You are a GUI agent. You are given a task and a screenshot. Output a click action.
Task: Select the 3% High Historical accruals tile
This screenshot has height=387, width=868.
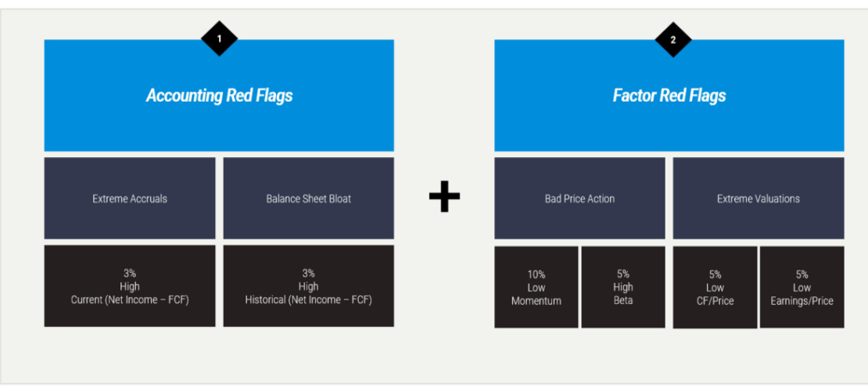(309, 286)
